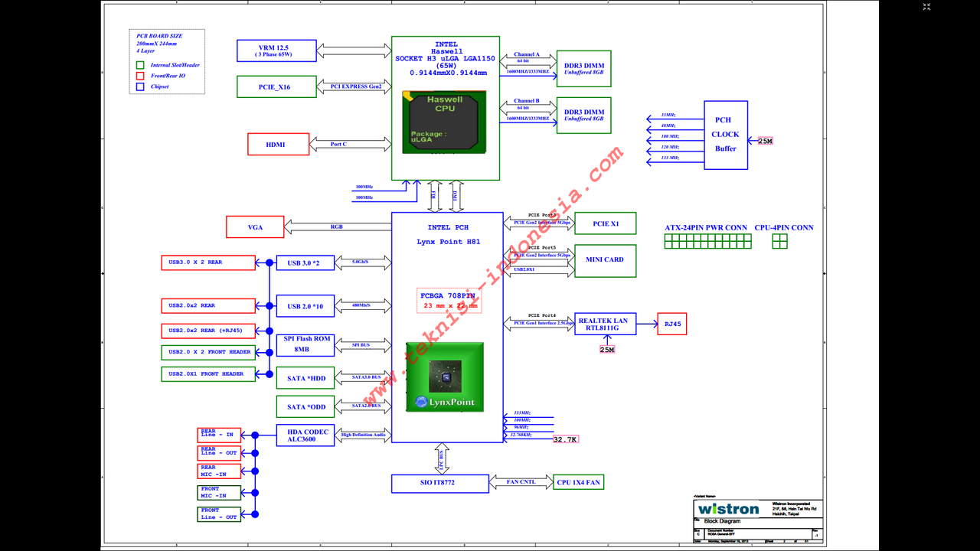Select the MINI CARD block

click(605, 260)
